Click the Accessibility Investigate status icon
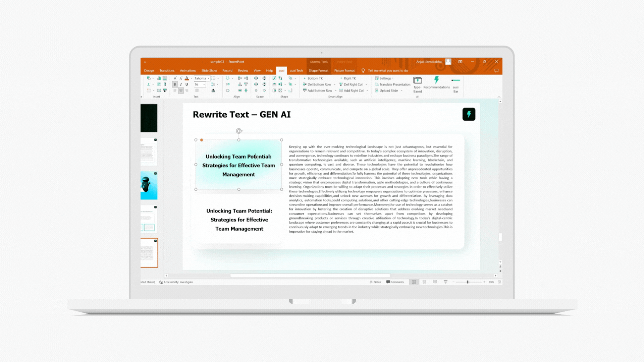This screenshot has width=644, height=362. coord(161,282)
